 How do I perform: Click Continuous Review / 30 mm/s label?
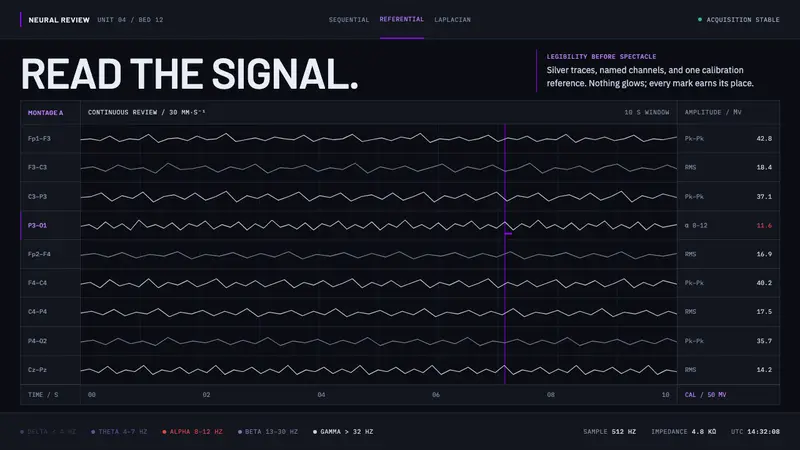coord(146,112)
